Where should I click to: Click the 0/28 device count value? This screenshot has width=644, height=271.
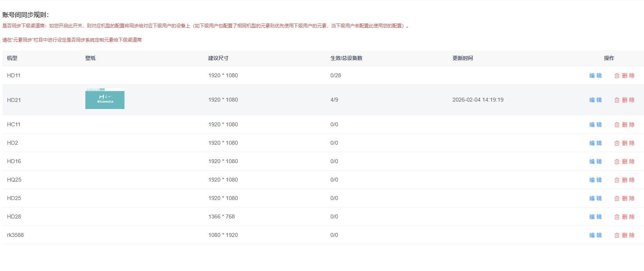[x=336, y=75]
